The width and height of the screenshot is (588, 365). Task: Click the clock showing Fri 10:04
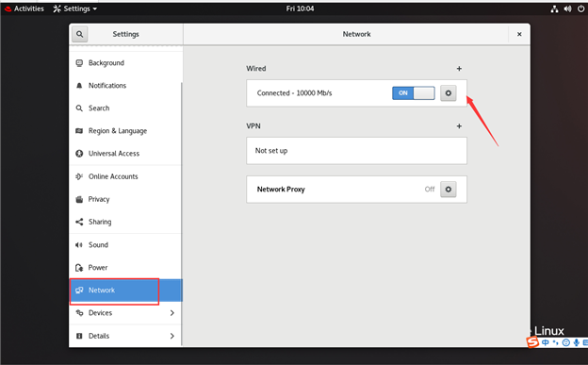[x=300, y=8]
